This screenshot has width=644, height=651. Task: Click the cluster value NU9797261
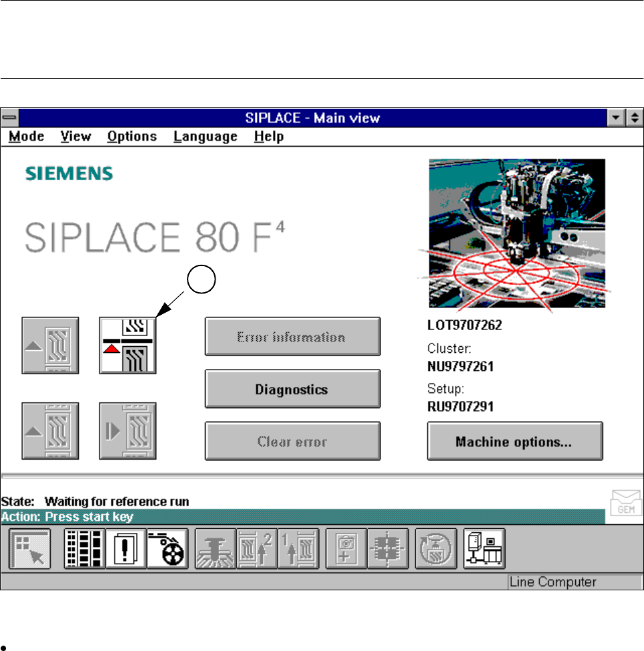460,366
